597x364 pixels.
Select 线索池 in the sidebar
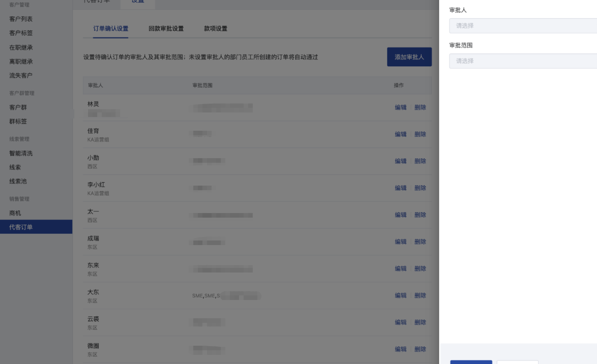18,181
